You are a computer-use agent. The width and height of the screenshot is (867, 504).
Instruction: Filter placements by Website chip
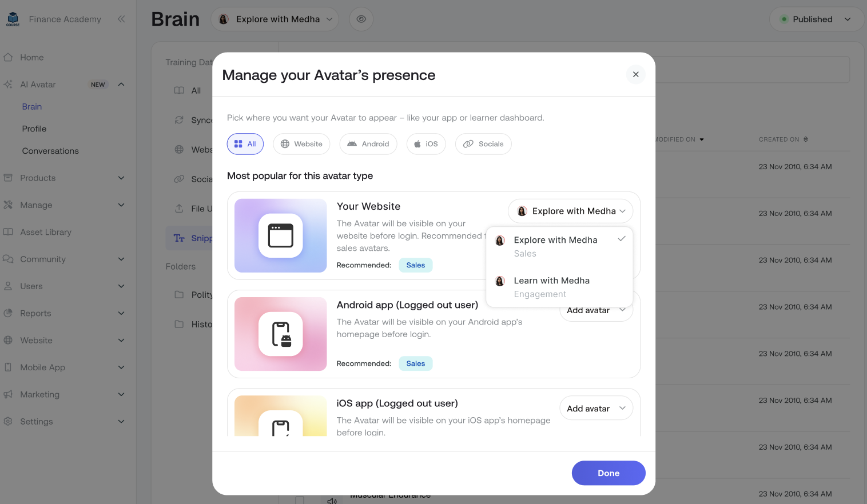pos(301,144)
